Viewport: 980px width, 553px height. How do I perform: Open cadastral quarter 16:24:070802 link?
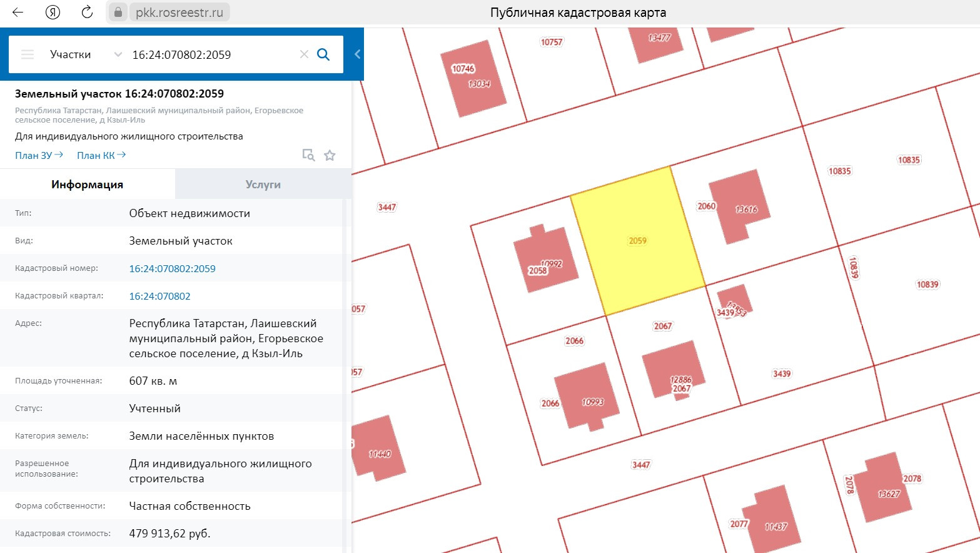[159, 296]
